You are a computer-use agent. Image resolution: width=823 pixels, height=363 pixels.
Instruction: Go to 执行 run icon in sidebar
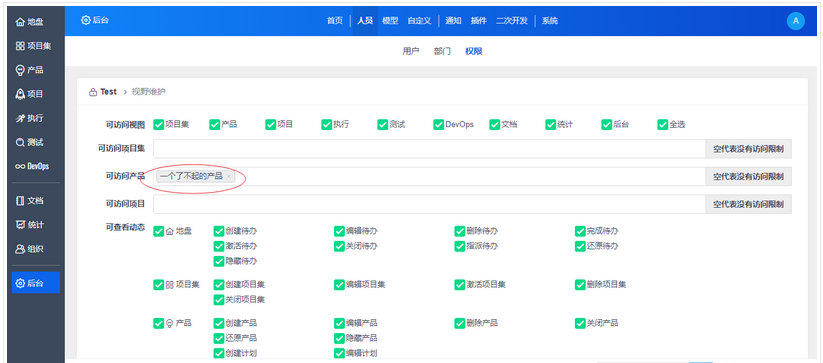pos(20,118)
